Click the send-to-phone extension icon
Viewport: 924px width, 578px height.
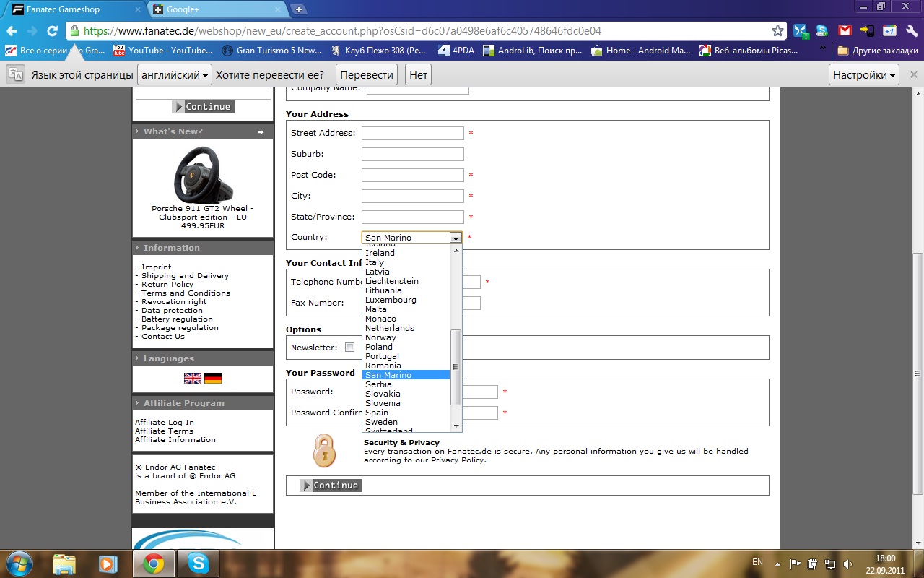pos(868,31)
